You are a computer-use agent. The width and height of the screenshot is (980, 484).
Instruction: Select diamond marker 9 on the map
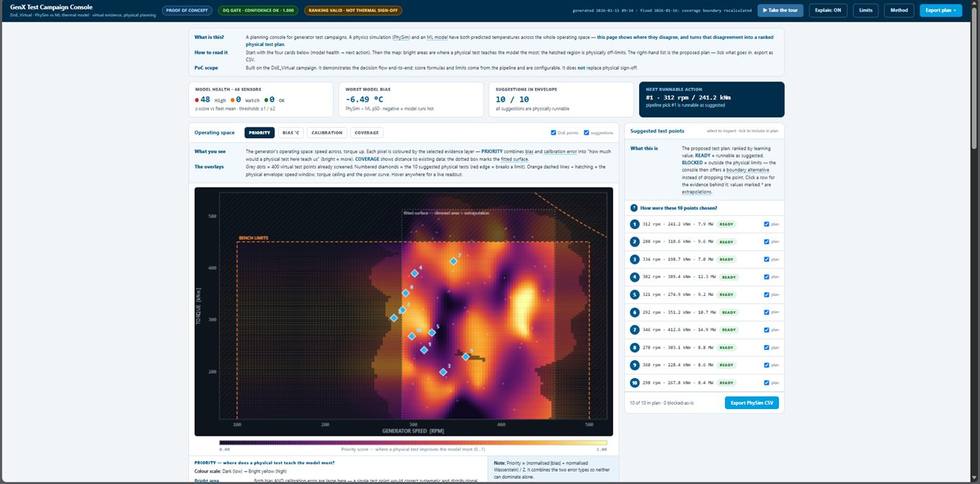(x=465, y=357)
